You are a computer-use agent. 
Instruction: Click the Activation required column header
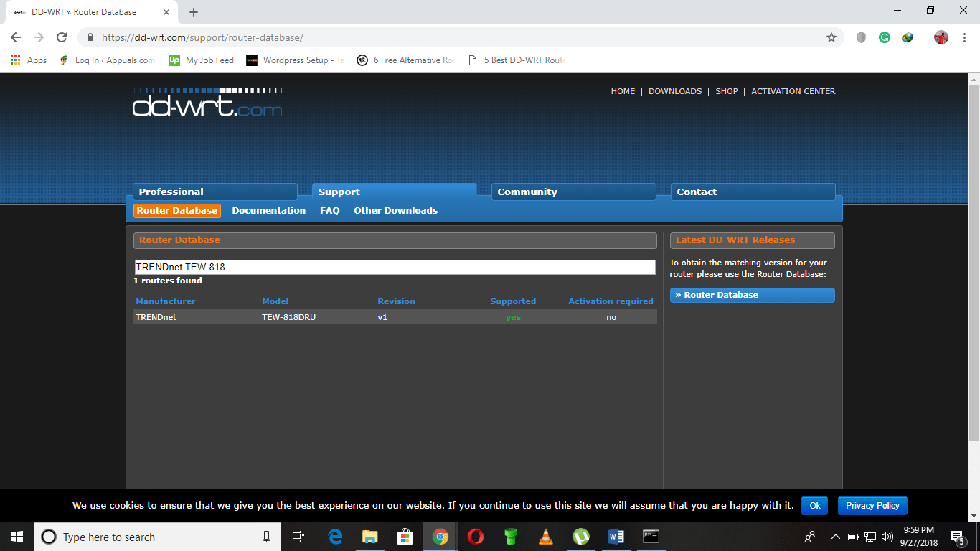click(611, 301)
